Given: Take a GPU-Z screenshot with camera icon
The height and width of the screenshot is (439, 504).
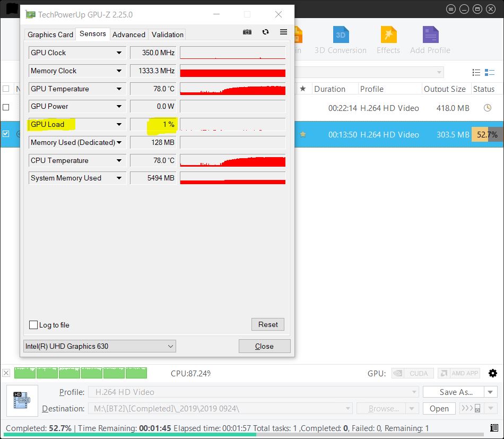Looking at the screenshot, I should 247,32.
